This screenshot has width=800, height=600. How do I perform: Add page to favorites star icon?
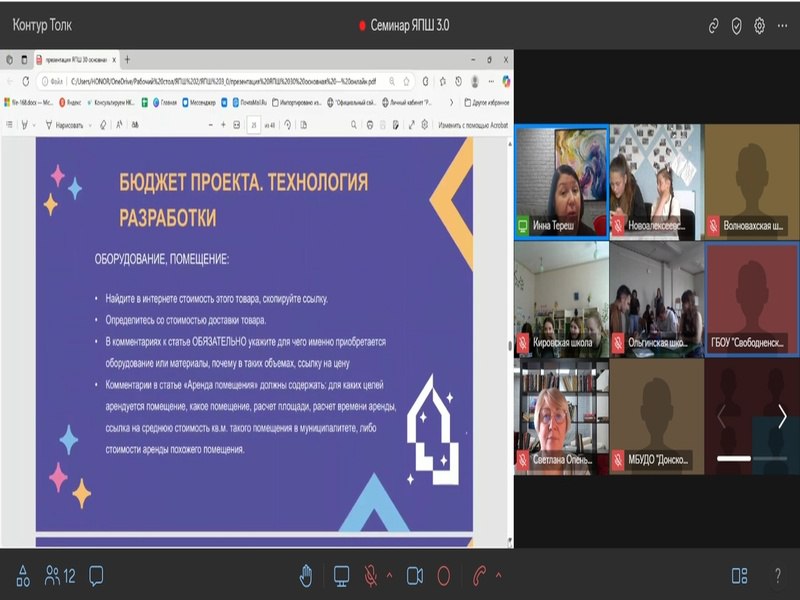pos(407,81)
